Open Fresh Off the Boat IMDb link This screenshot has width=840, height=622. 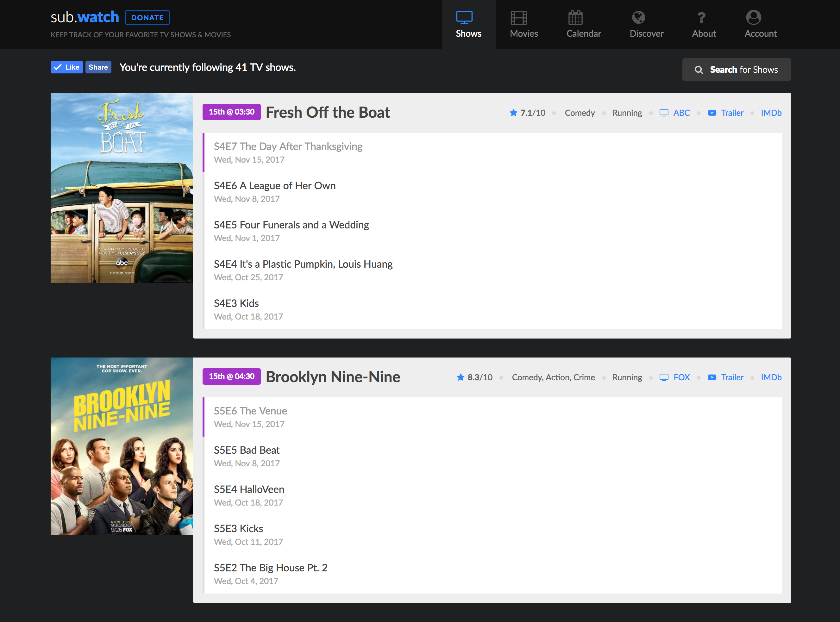tap(771, 113)
